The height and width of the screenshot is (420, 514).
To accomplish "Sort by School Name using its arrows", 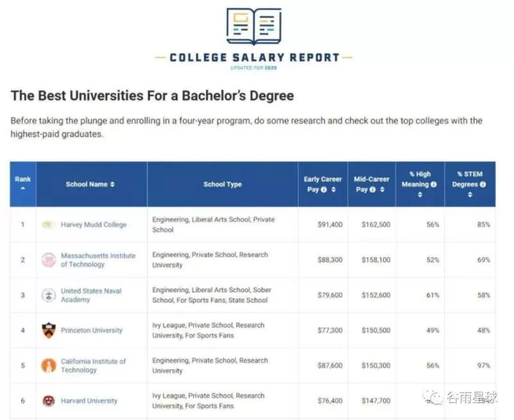I will (112, 184).
